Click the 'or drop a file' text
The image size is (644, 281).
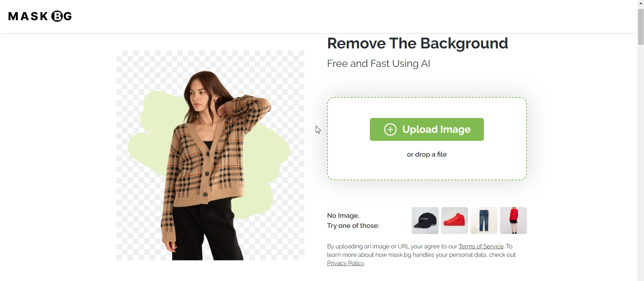(x=427, y=155)
